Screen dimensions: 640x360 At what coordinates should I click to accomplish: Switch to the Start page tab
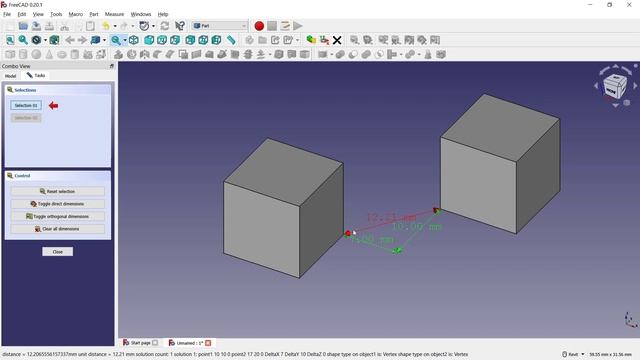point(140,343)
